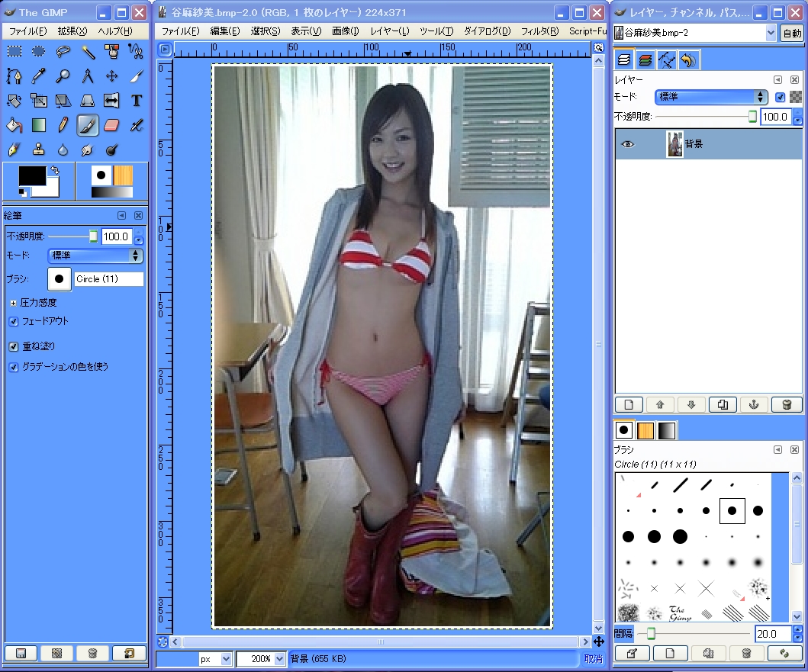Viewport: 808px width, 672px height.
Task: Switch to the Undo History tab icon
Action: pos(688,59)
